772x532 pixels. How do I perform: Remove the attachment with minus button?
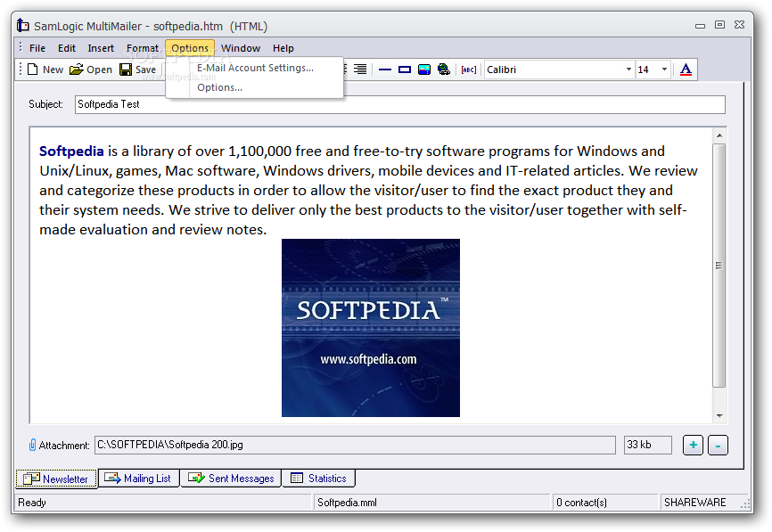pyautogui.click(x=718, y=446)
